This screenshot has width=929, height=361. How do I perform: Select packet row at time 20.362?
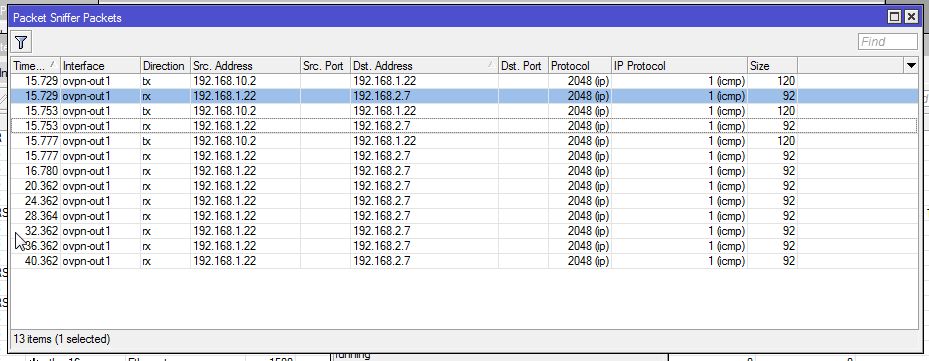click(x=464, y=186)
